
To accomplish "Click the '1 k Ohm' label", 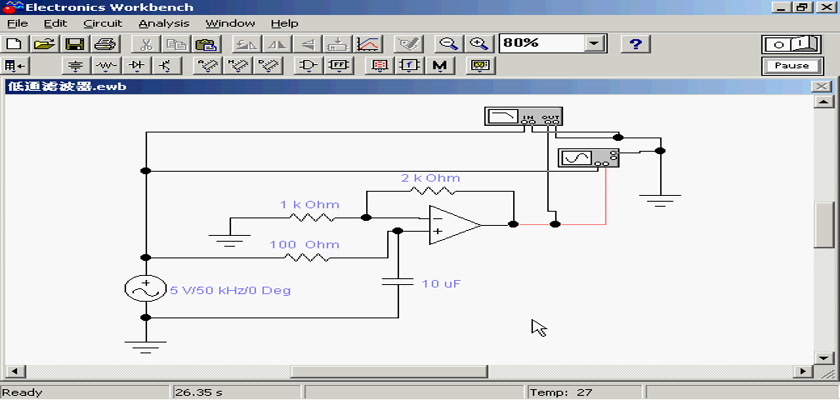I will coord(309,205).
